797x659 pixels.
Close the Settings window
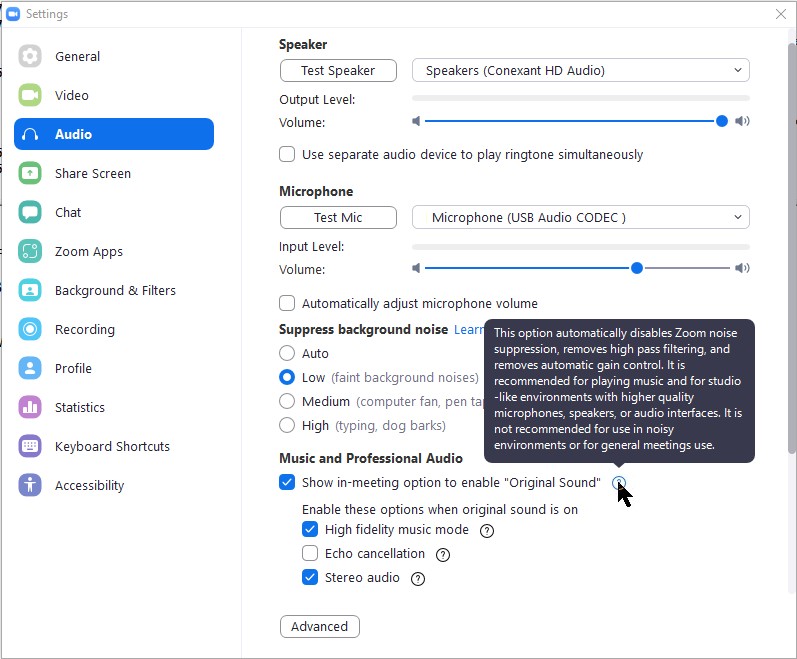[781, 14]
